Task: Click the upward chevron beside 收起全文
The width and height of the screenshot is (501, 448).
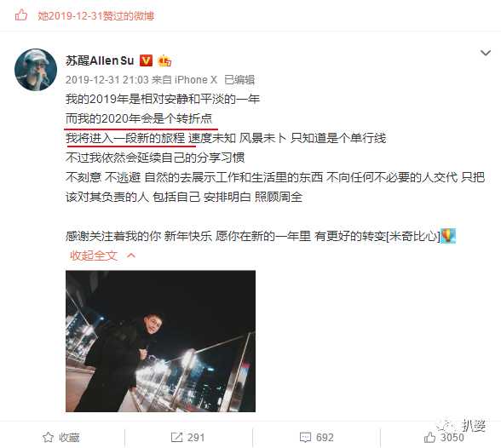Action: click(x=131, y=256)
